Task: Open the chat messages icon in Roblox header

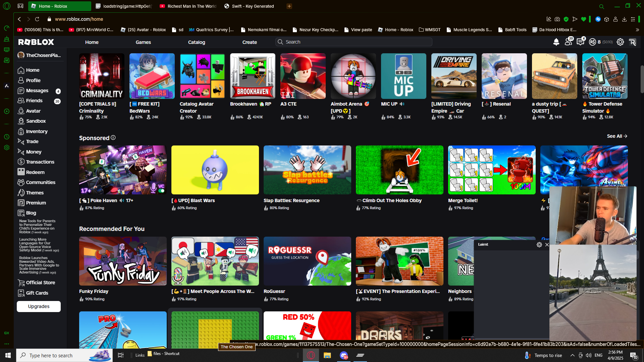Action: (581, 42)
